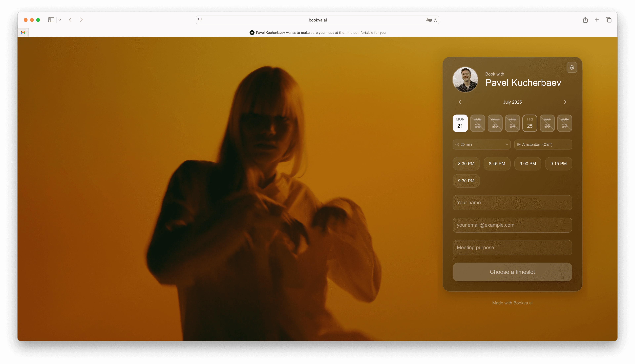This screenshot has height=364, width=635.
Task: Open booking widget settings gear
Action: (572, 68)
